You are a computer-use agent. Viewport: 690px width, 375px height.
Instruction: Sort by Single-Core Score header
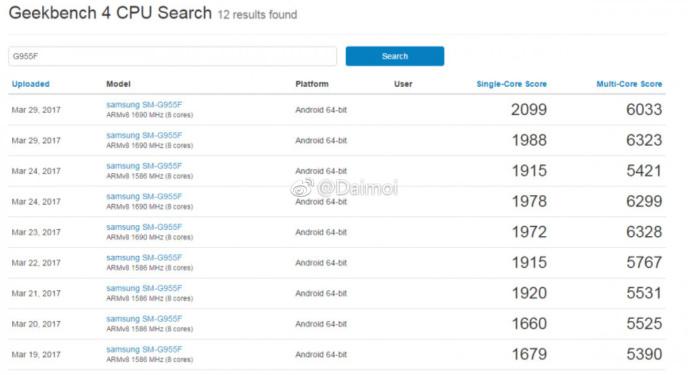511,84
